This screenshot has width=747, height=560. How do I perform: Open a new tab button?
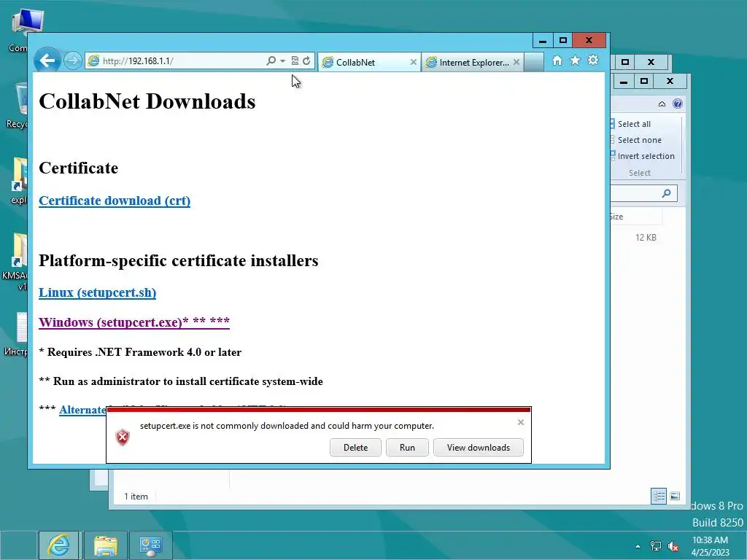[533, 63]
